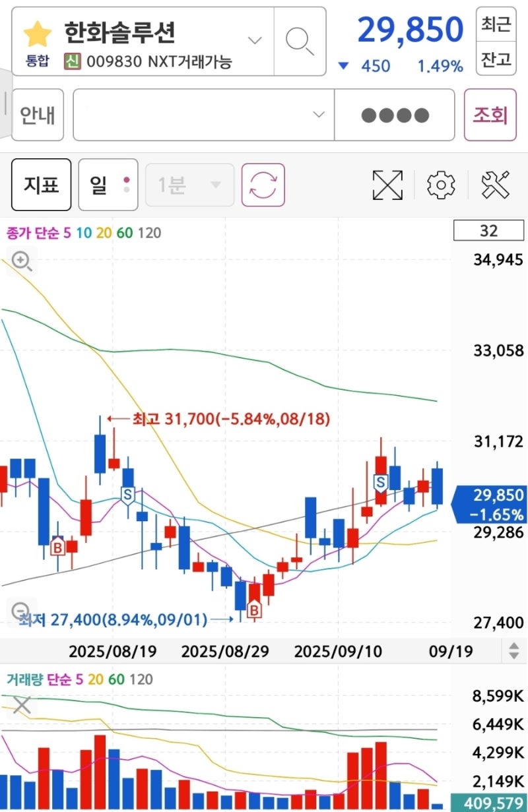Image resolution: width=528 pixels, height=812 pixels.
Task: Refresh the chart with the circular arrows icon
Action: [x=263, y=185]
